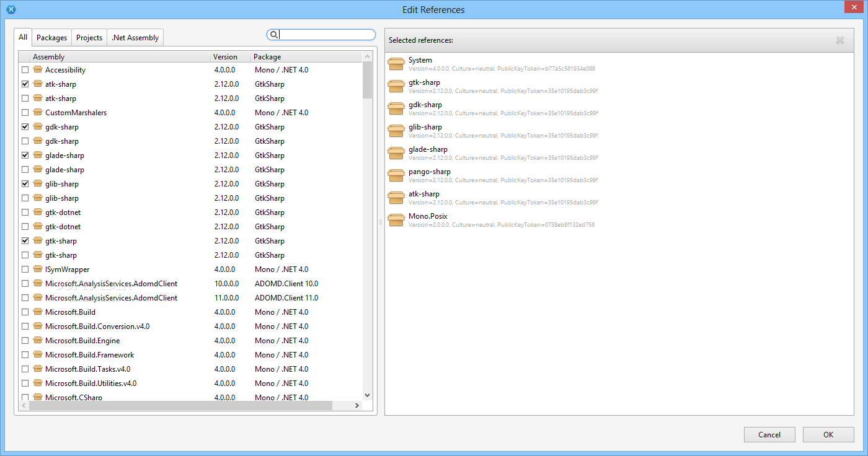The width and height of the screenshot is (868, 456).
Task: Click the Microsoft.Build.Conversion.v4.0 row icon
Action: [x=37, y=327]
